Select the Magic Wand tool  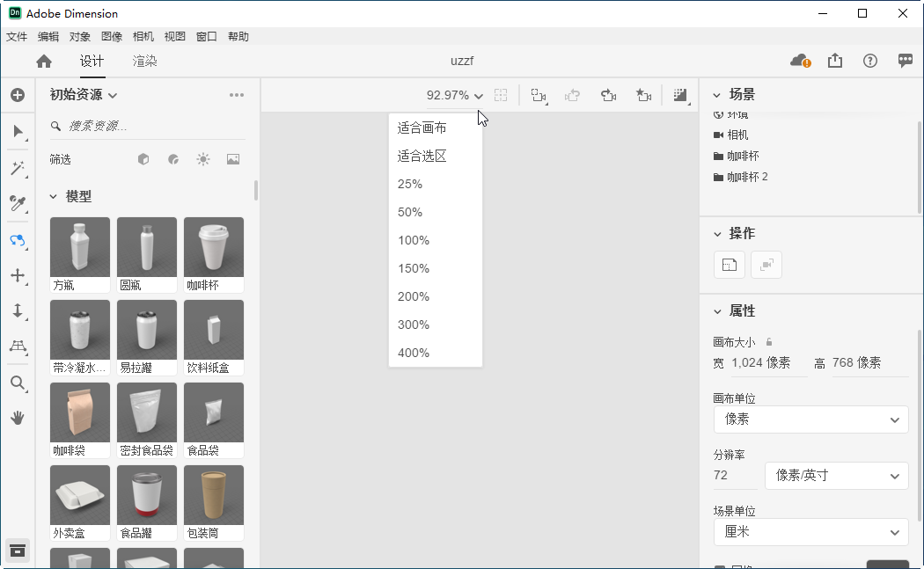(x=18, y=168)
